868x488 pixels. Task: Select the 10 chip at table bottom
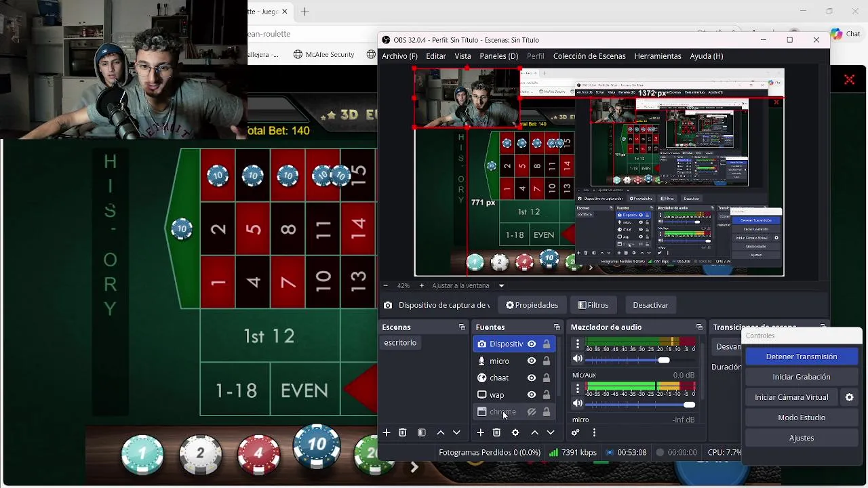[317, 445]
